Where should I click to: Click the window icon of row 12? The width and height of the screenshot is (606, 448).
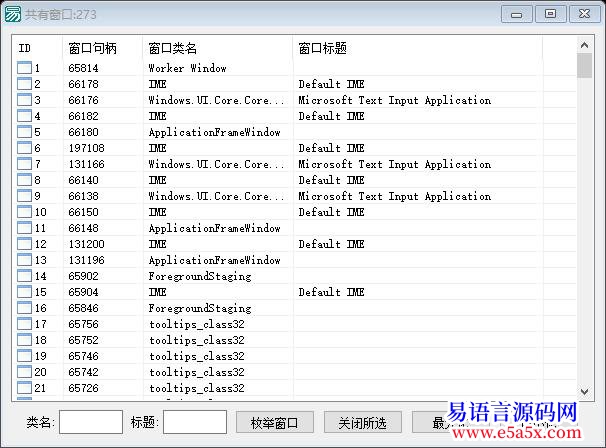point(24,244)
